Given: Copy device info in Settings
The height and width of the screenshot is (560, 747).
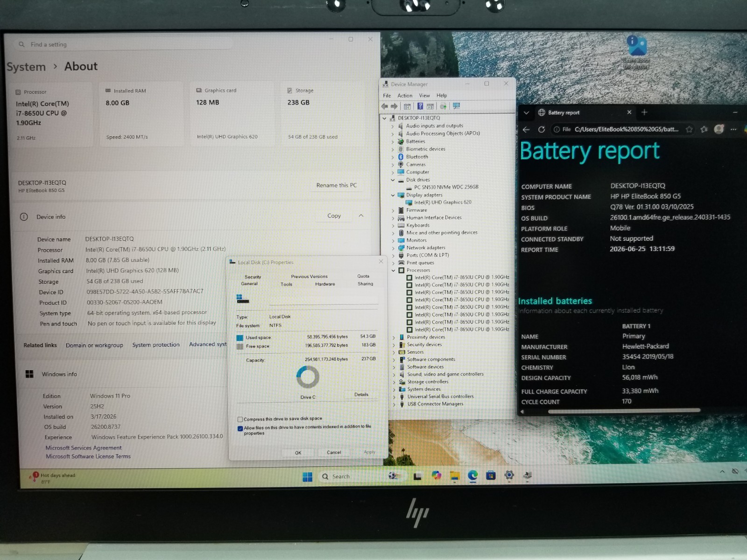Looking at the screenshot, I should (334, 216).
